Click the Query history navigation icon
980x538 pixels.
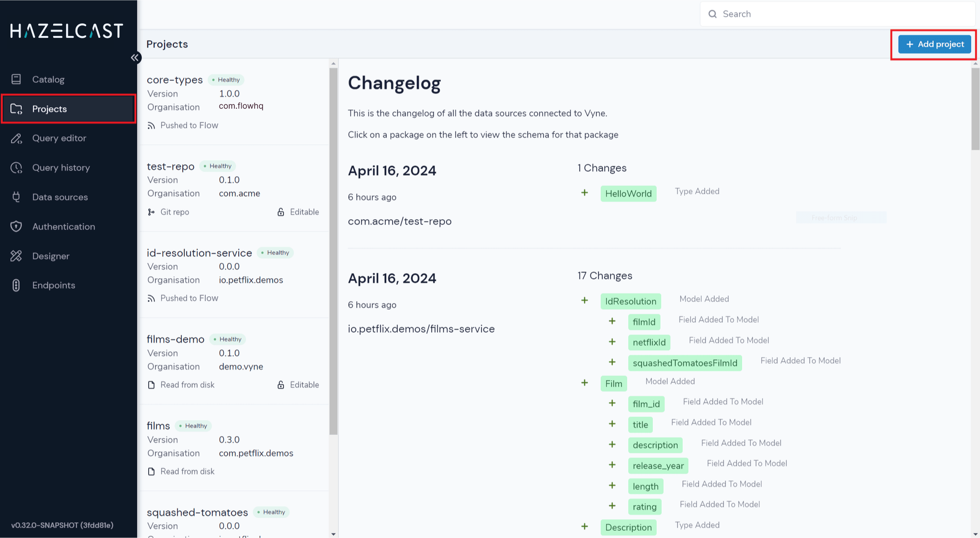(17, 167)
